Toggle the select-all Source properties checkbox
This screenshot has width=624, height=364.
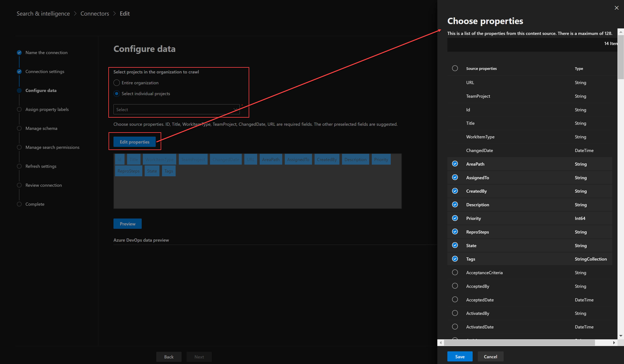[455, 68]
